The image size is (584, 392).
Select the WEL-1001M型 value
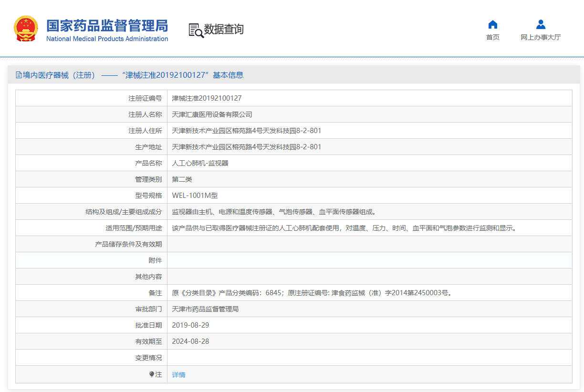tap(195, 196)
